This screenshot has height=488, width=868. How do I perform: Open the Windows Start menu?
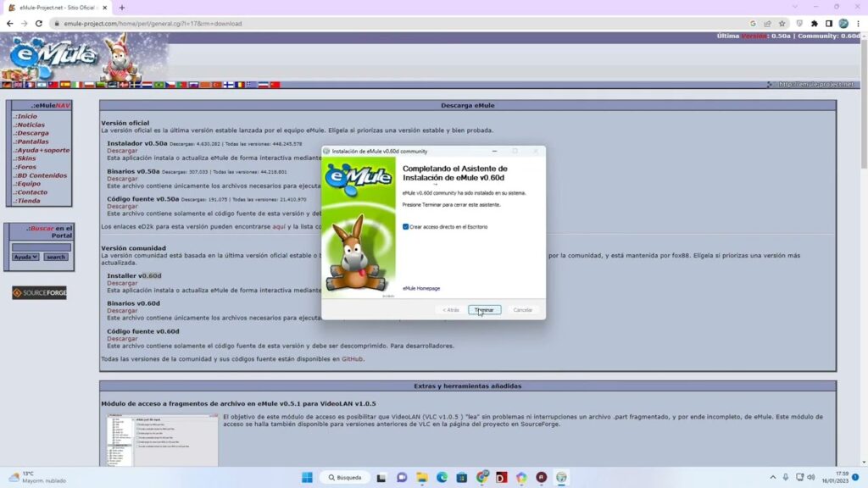(x=307, y=477)
